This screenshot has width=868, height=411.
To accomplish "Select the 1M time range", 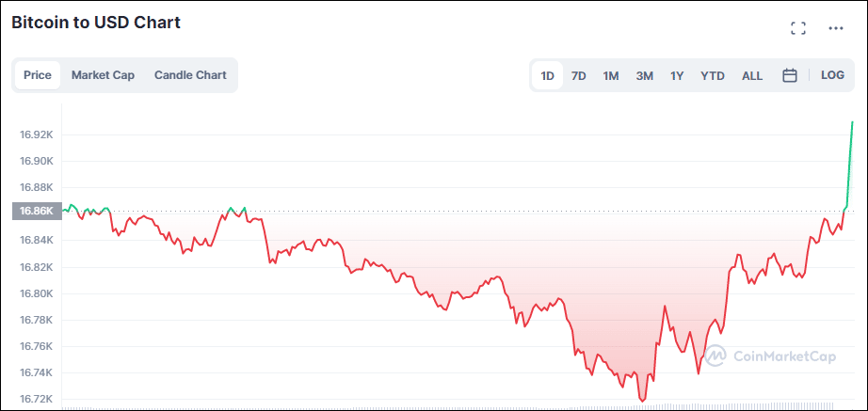I will point(611,75).
